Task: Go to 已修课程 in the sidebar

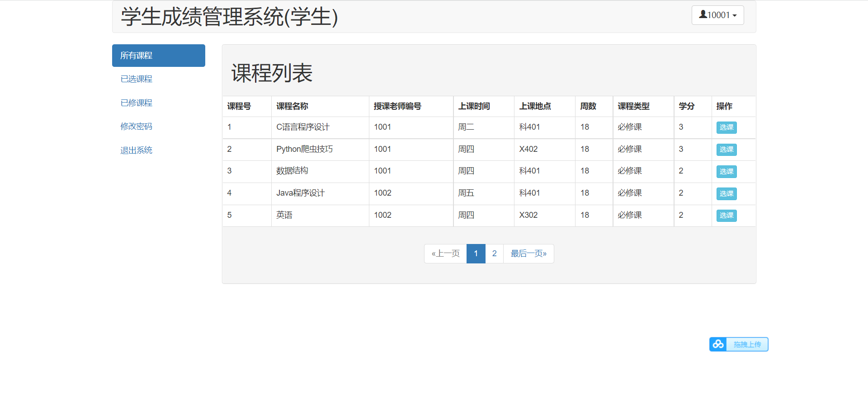Action: pos(136,103)
